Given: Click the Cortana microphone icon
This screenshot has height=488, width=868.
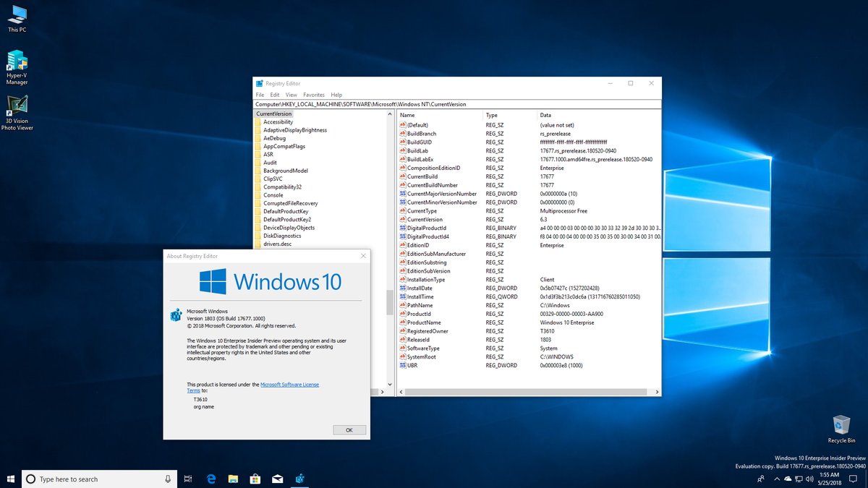Looking at the screenshot, I should click(x=168, y=479).
